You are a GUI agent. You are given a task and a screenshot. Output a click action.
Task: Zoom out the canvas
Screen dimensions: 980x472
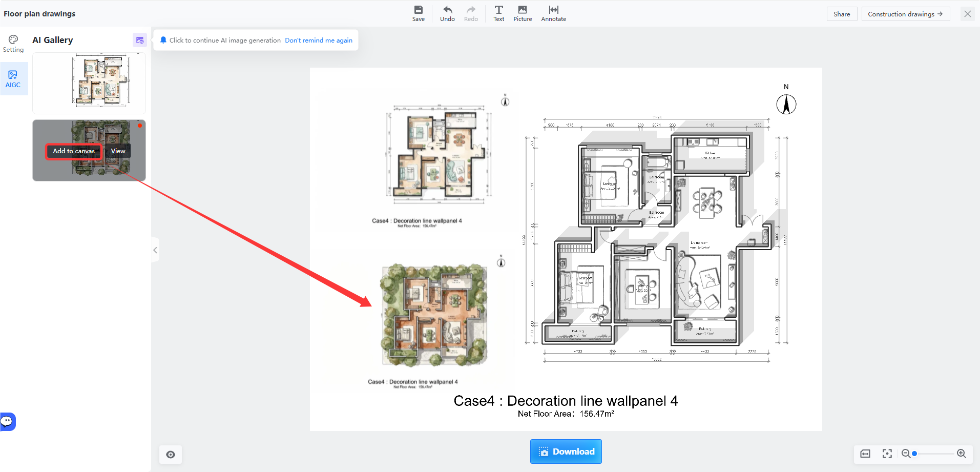906,454
